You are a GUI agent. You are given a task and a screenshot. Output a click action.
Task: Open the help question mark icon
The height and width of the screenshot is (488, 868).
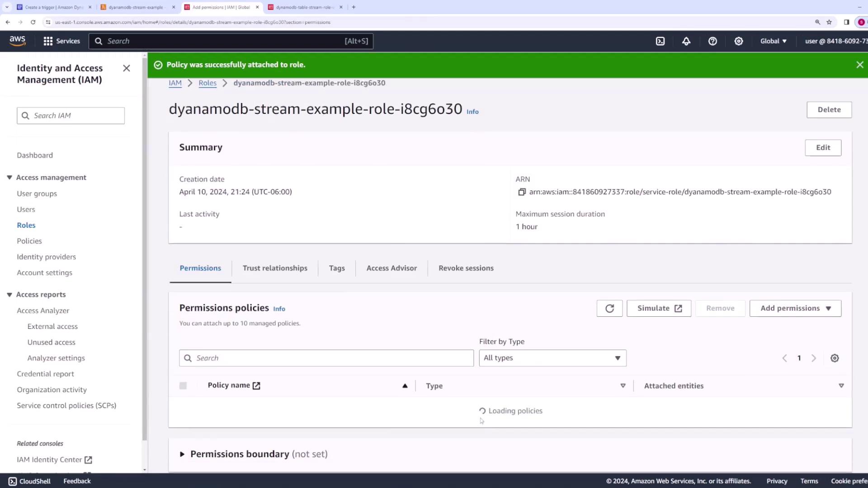pos(712,41)
